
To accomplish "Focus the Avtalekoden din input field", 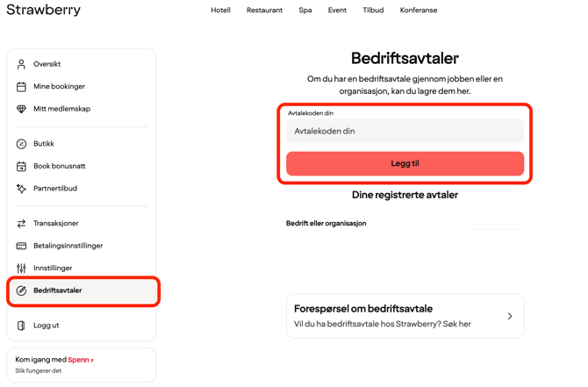I will pyautogui.click(x=405, y=132).
